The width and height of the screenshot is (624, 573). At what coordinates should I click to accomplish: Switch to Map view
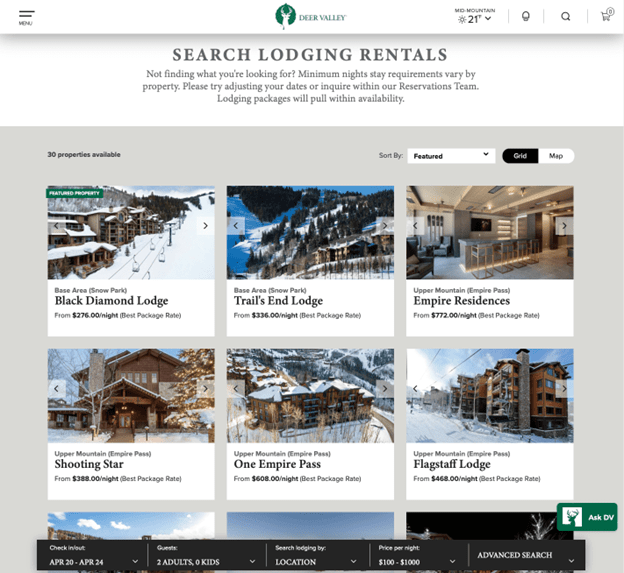(x=556, y=156)
